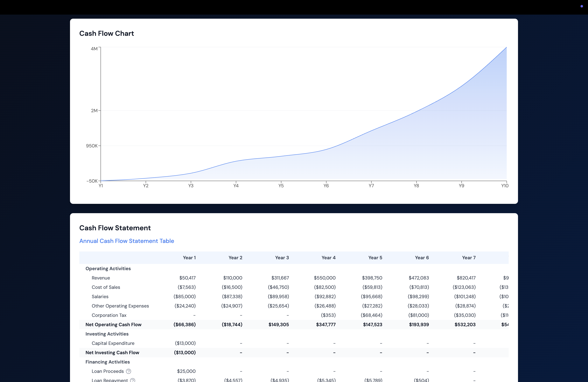588x382 pixels.
Task: Click the 2M label on chart y-axis
Action: click(94, 111)
